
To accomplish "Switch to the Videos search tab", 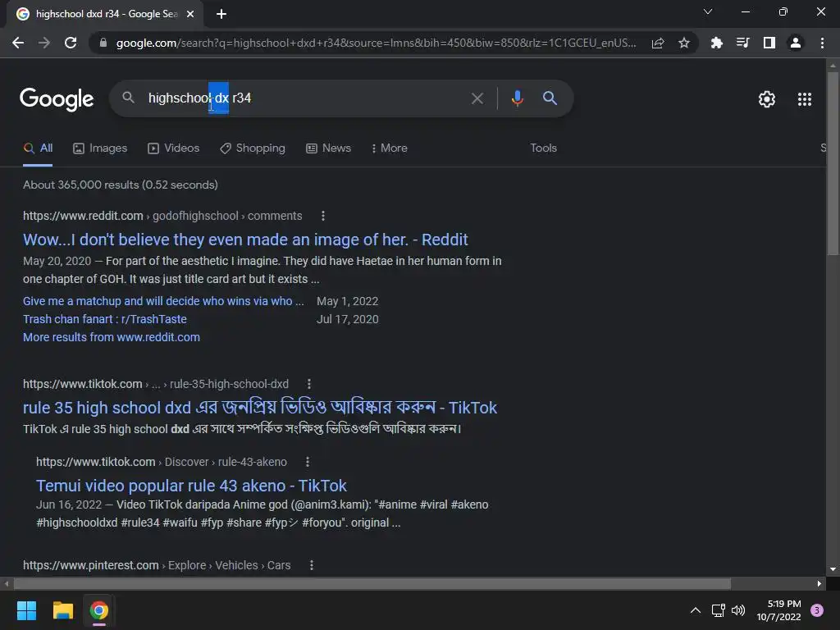I will click(174, 148).
